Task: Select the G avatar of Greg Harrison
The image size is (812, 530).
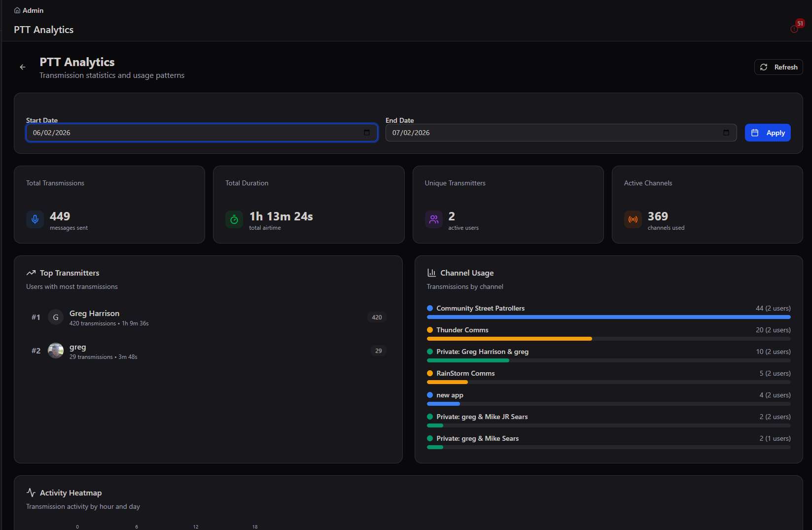Action: click(x=56, y=317)
